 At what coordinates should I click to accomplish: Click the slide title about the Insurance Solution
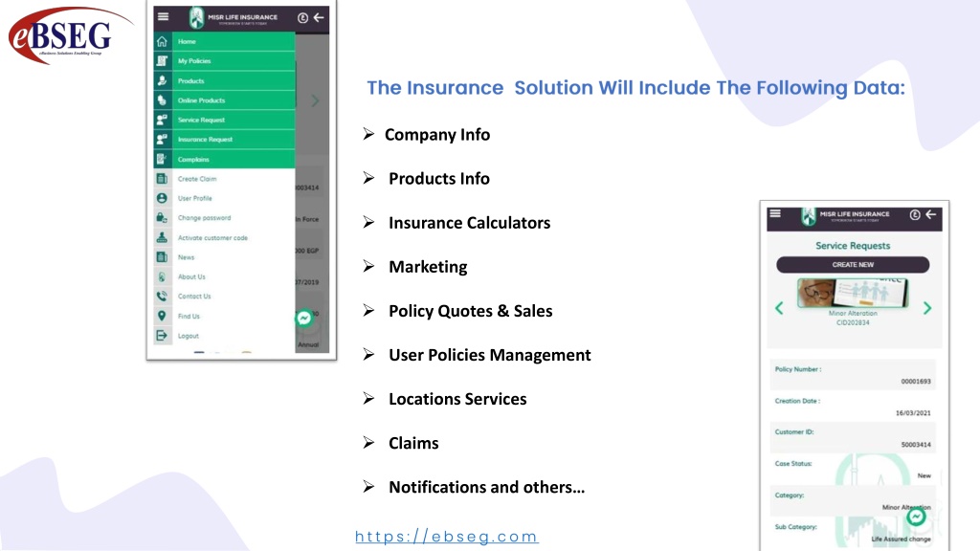tap(635, 88)
